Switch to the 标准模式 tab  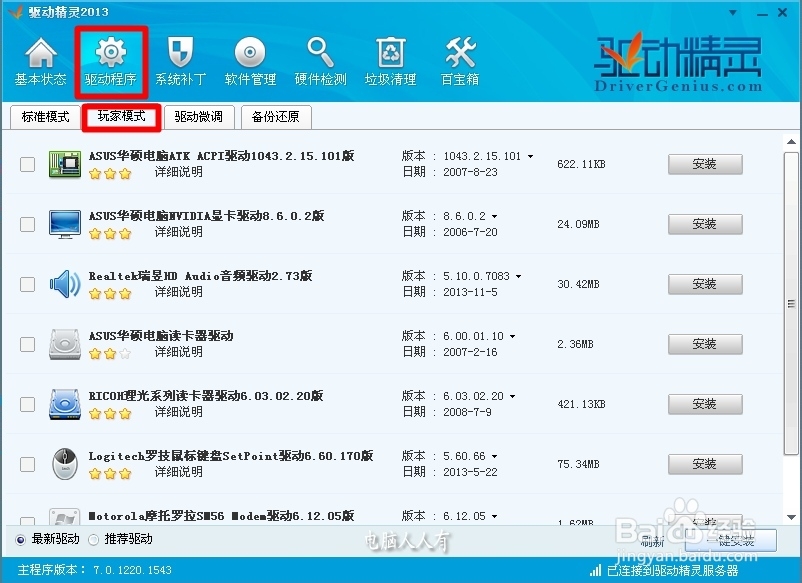pyautogui.click(x=45, y=117)
